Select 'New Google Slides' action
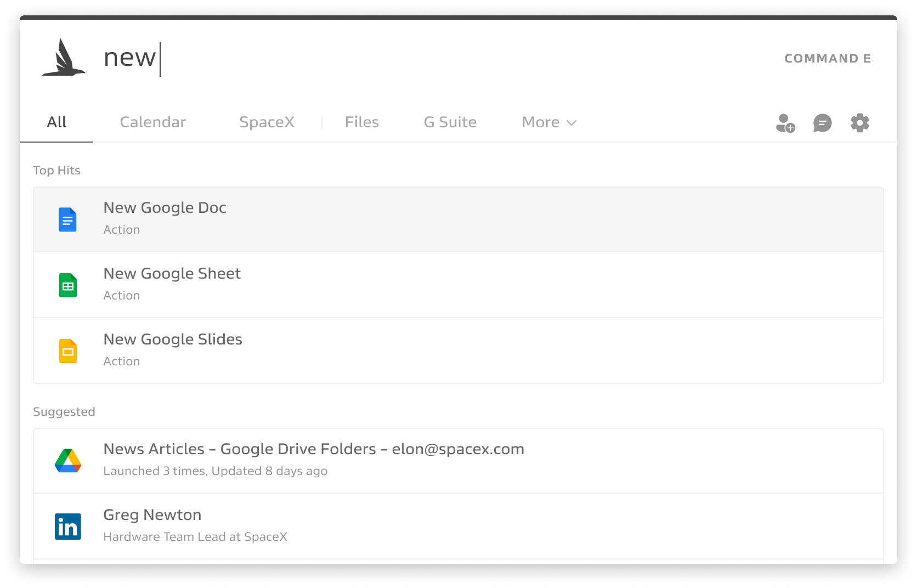Viewport: 917px width, 588px height. coord(459,351)
